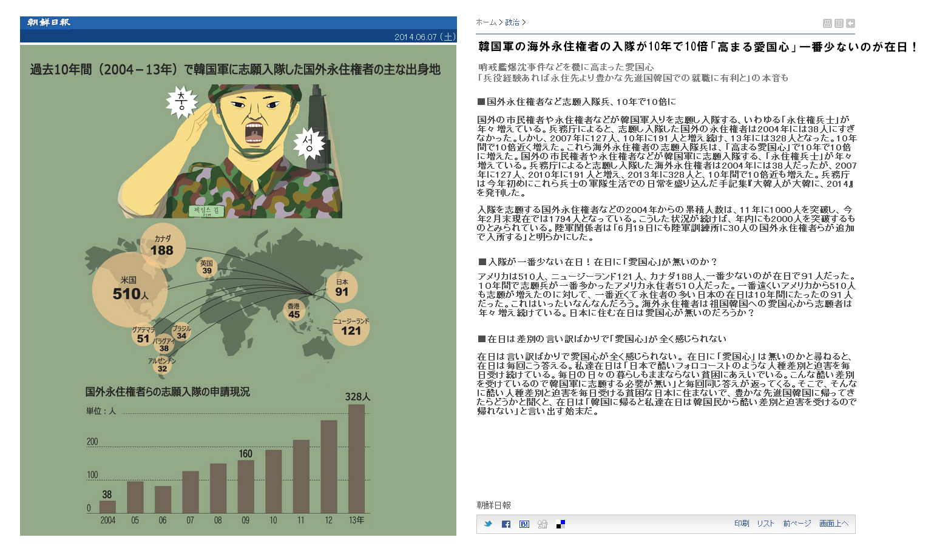
Task: Click the 朝鮮日報 source text below article
Action: (493, 505)
